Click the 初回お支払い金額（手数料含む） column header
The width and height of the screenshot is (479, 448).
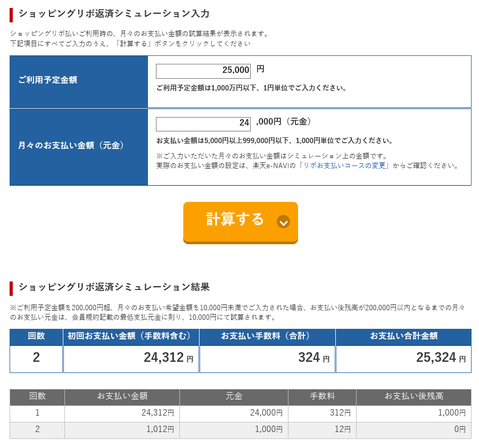[131, 337]
